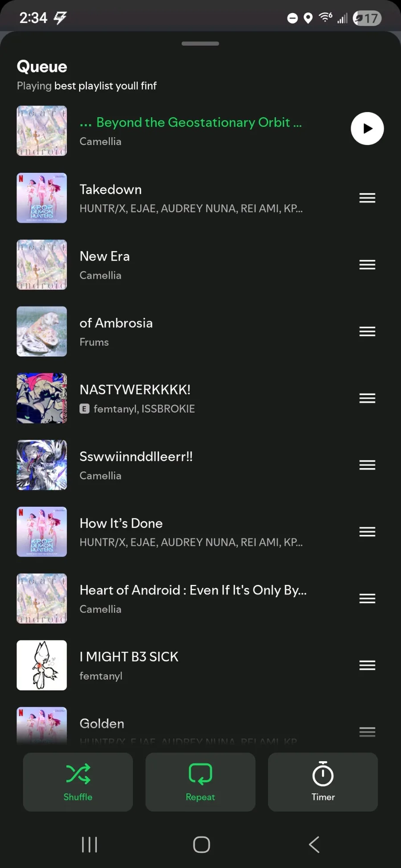Select the Golden track
This screenshot has width=401, height=868.
pos(192,726)
